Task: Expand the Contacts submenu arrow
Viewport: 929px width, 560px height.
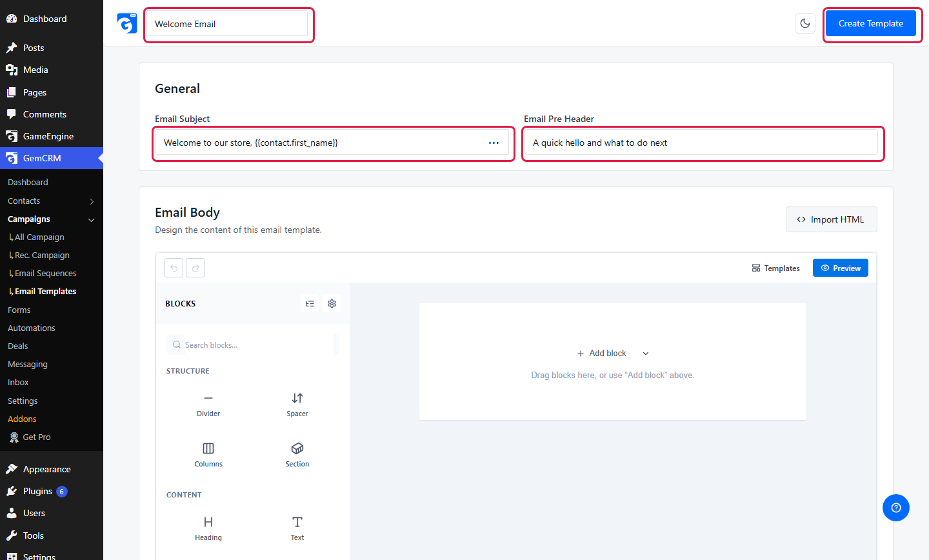Action: click(92, 201)
